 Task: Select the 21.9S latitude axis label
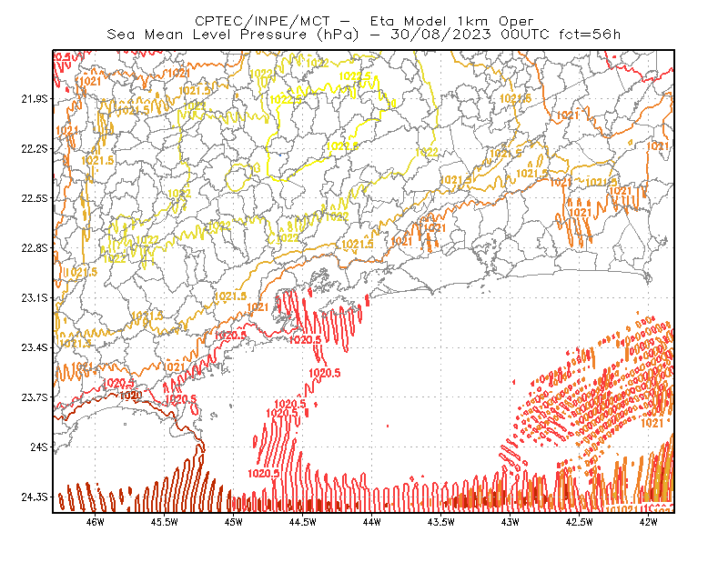pyautogui.click(x=35, y=99)
